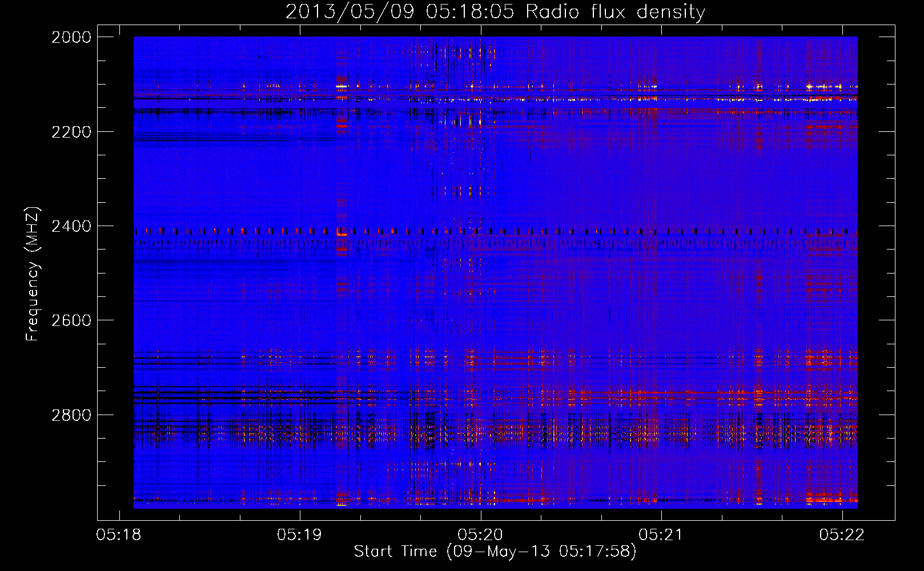Click the 2600 frequency tick label
Viewport: 924px width, 571px height.
[71, 320]
